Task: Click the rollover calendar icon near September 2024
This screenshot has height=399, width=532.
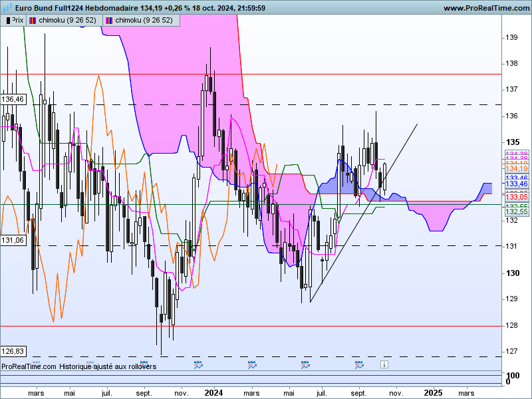Action: pyautogui.click(x=359, y=365)
